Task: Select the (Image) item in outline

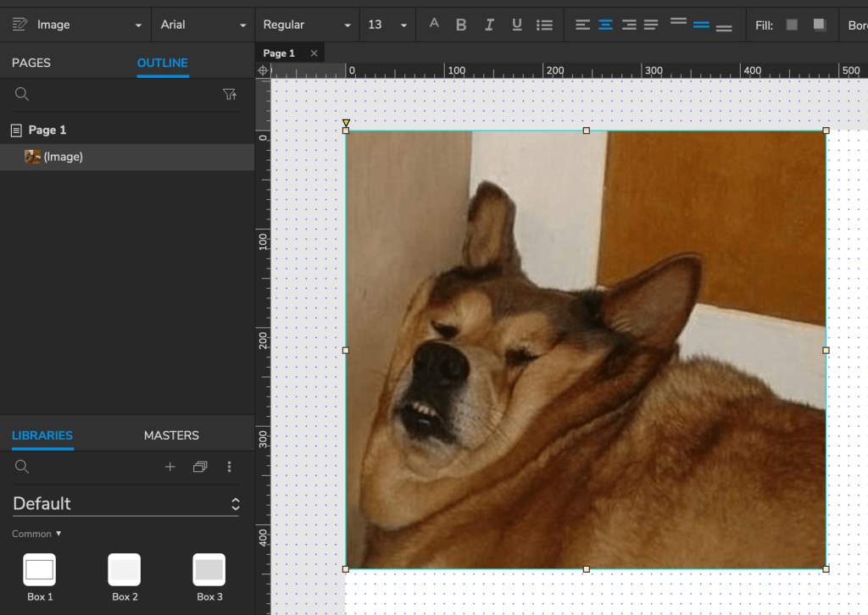Action: 63,157
